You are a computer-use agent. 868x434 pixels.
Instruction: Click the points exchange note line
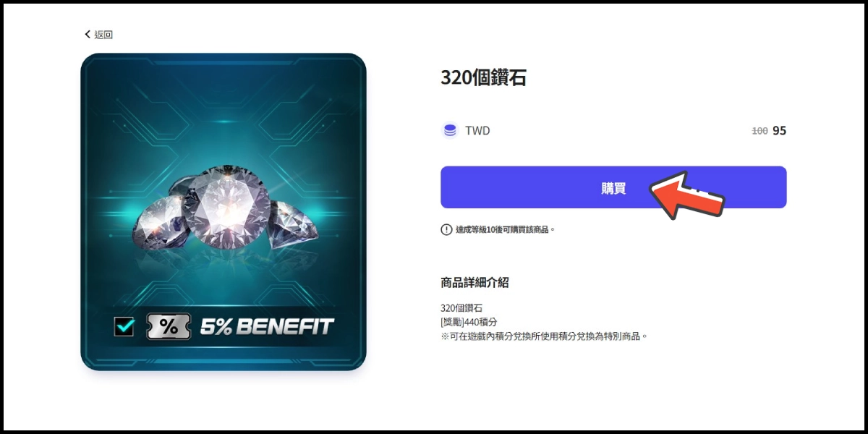click(x=543, y=336)
